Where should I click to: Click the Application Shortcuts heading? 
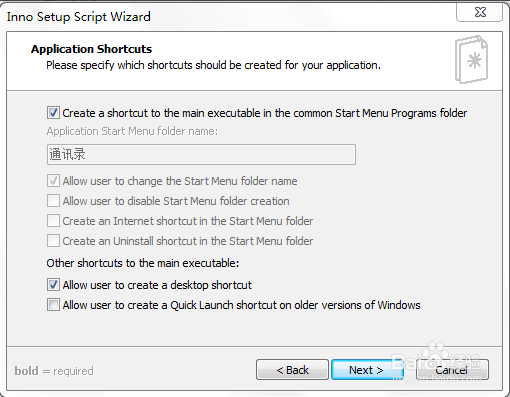(91, 49)
